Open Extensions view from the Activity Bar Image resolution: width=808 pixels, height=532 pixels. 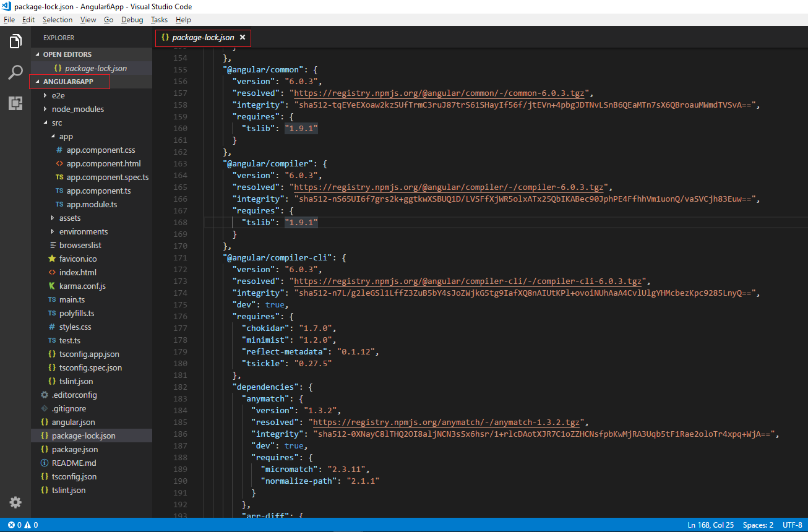pyautogui.click(x=15, y=103)
